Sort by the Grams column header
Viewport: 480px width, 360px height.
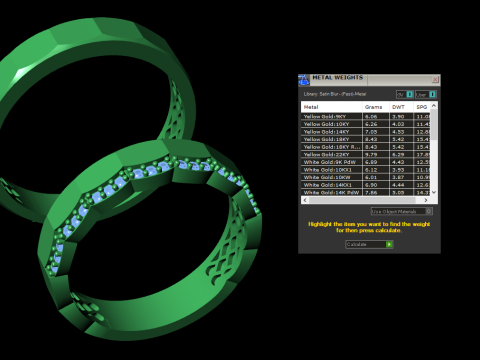(x=376, y=107)
